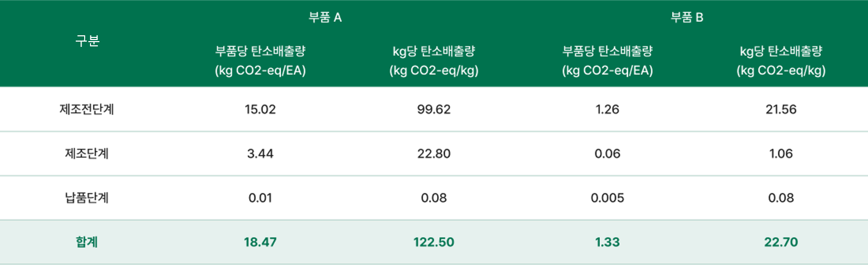Click the 21.56 value cell
Image resolution: width=868 pixels, height=265 pixels.
click(781, 109)
